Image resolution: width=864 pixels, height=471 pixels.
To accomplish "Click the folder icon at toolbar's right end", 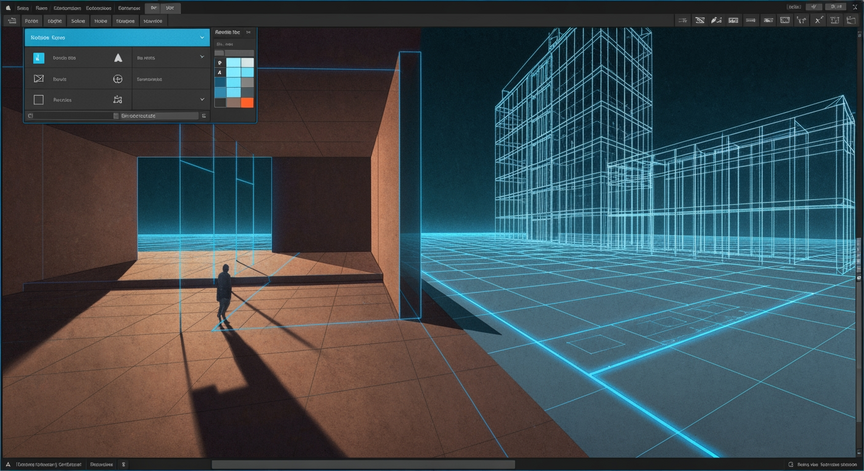I will click(x=851, y=20).
